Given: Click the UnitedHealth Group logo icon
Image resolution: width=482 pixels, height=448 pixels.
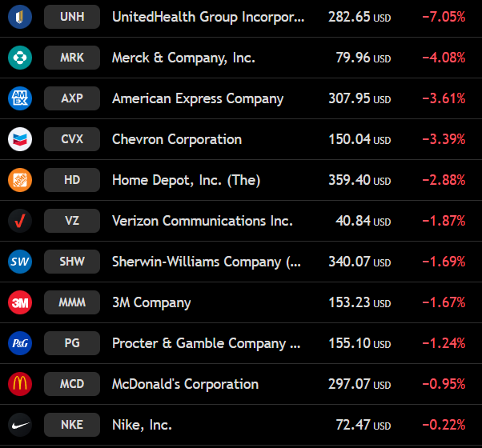Looking at the screenshot, I should point(20,17).
